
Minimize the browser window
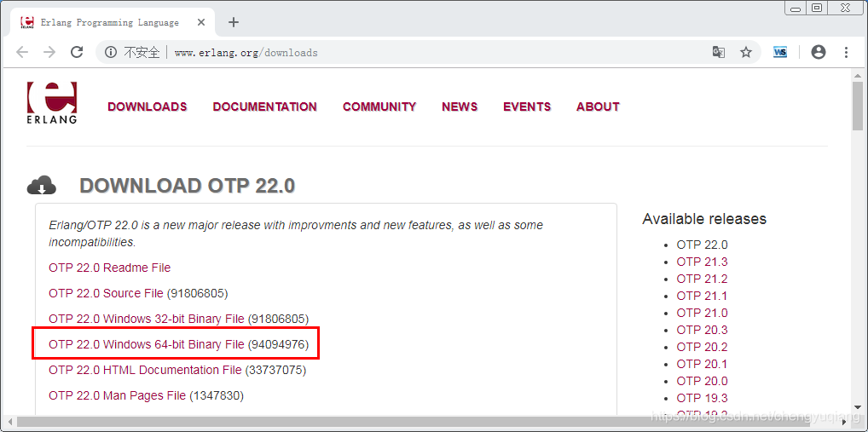[x=796, y=8]
